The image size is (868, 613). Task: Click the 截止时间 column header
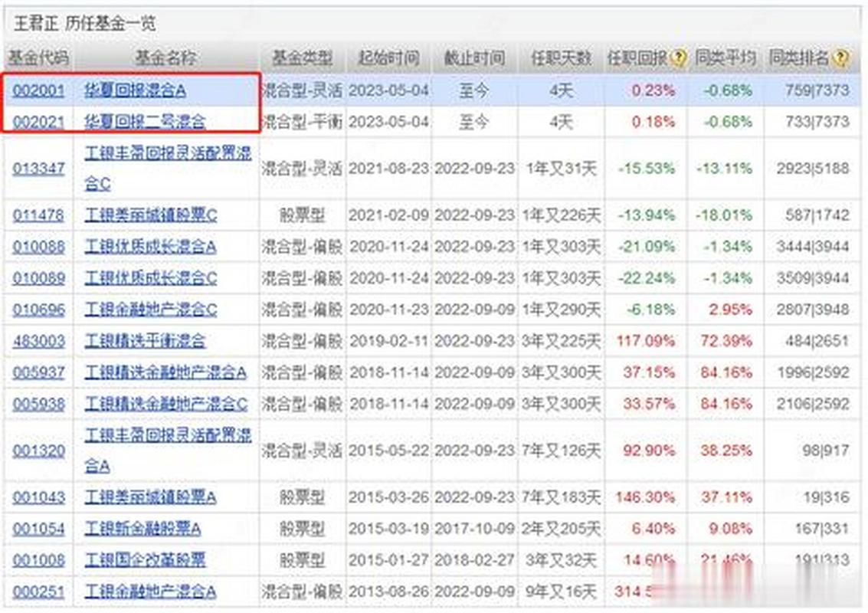pyautogui.click(x=474, y=57)
